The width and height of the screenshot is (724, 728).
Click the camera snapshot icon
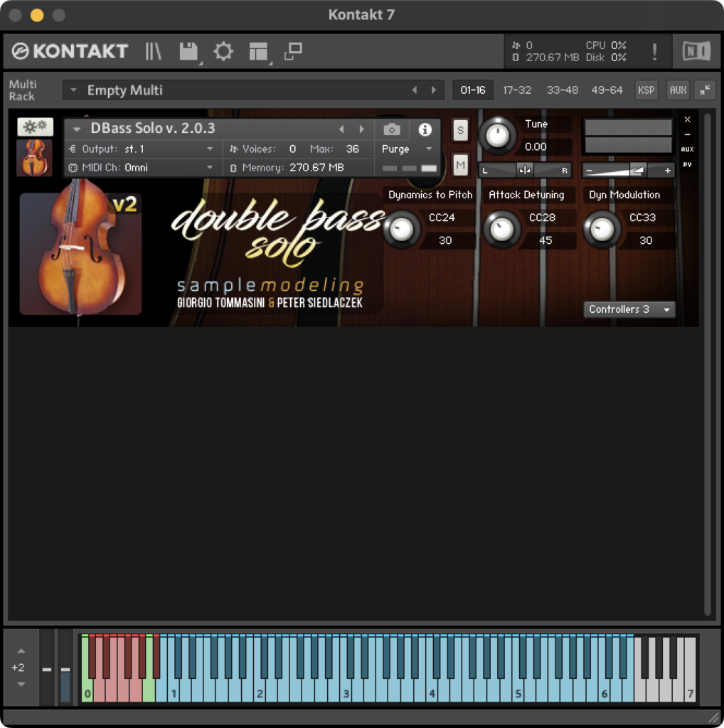point(392,129)
